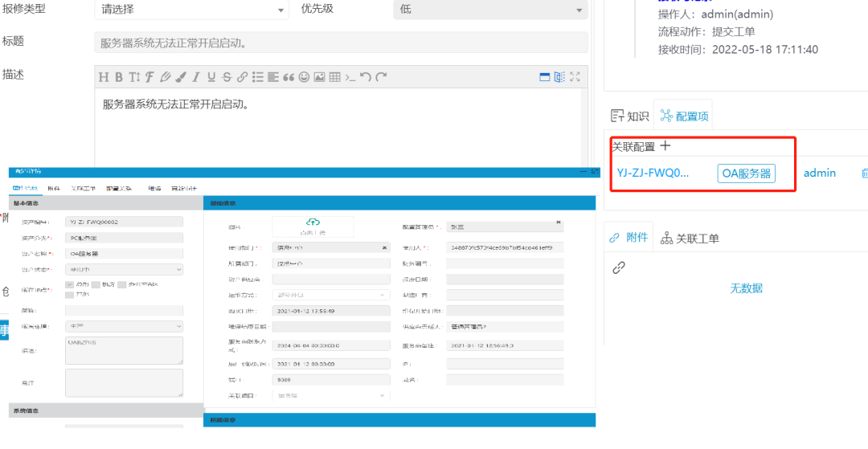Switch to the 知识 tab
Viewport: 868px width, 449px height.
coord(629,116)
